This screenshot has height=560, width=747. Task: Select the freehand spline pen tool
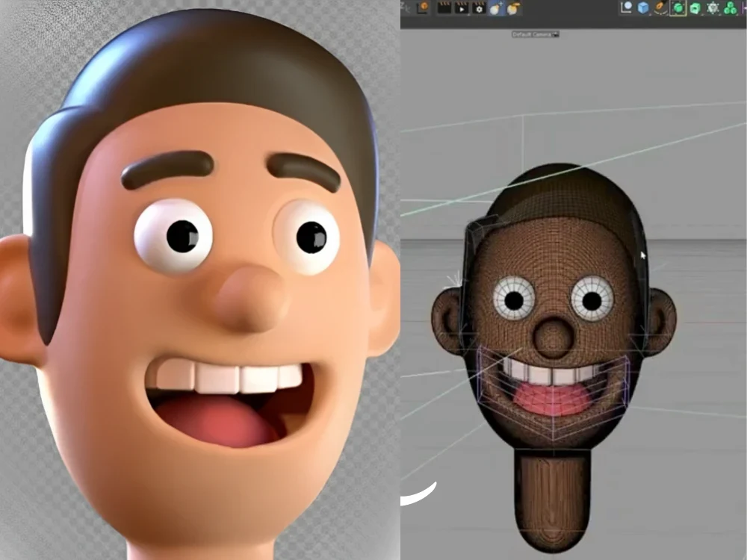coord(661,10)
